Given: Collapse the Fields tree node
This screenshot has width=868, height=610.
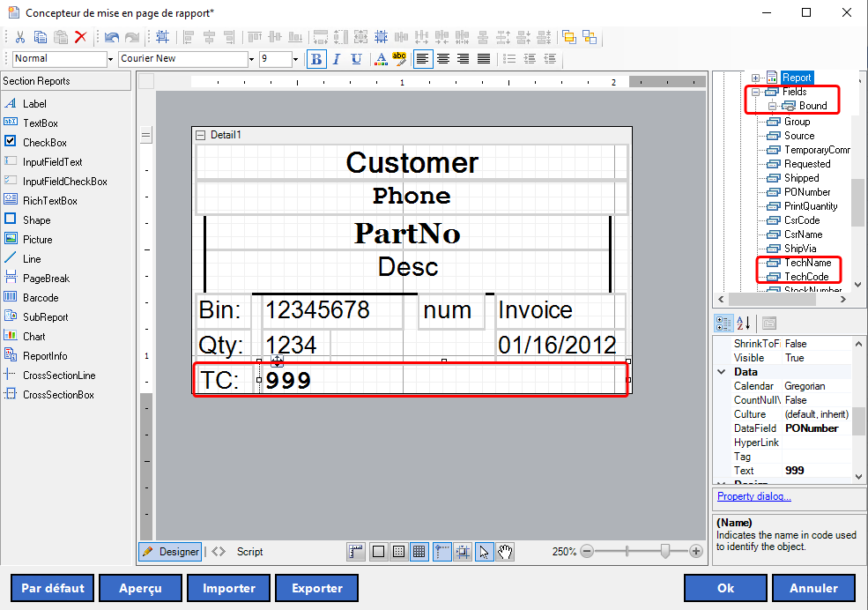Looking at the screenshot, I should click(755, 92).
